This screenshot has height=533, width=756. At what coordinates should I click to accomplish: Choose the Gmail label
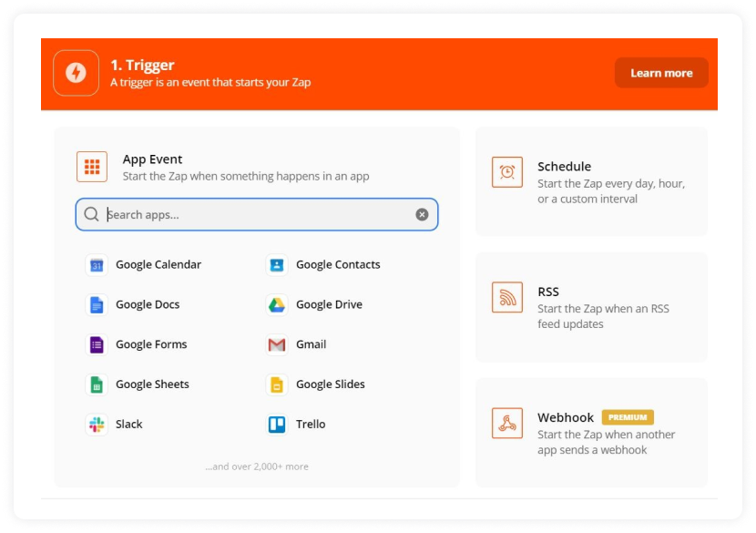[311, 344]
